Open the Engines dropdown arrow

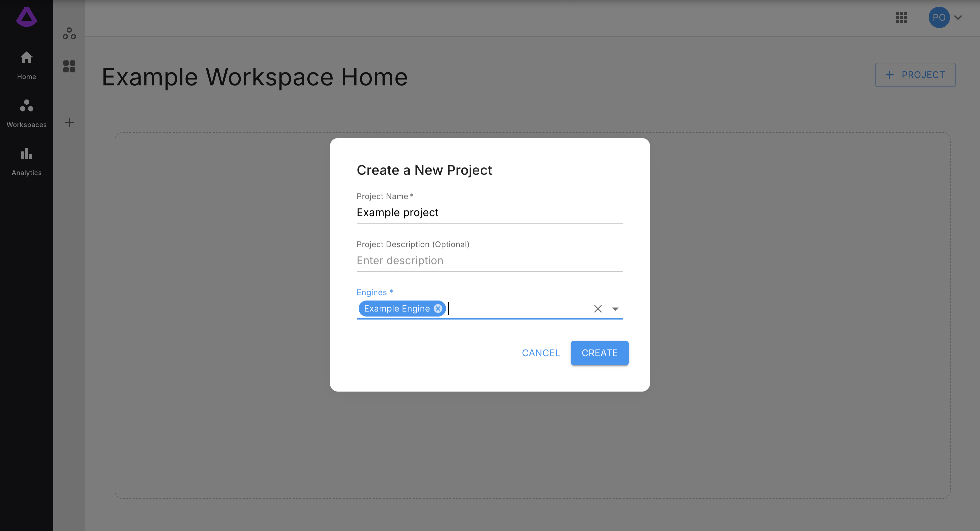pos(615,309)
